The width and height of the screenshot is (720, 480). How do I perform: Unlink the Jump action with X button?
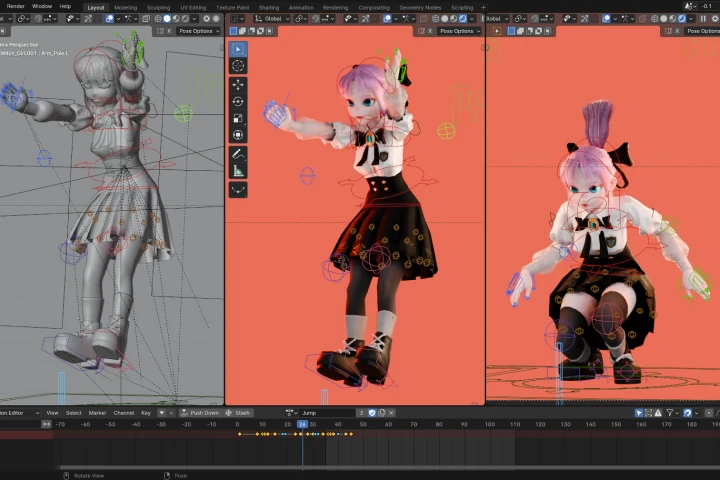click(391, 413)
